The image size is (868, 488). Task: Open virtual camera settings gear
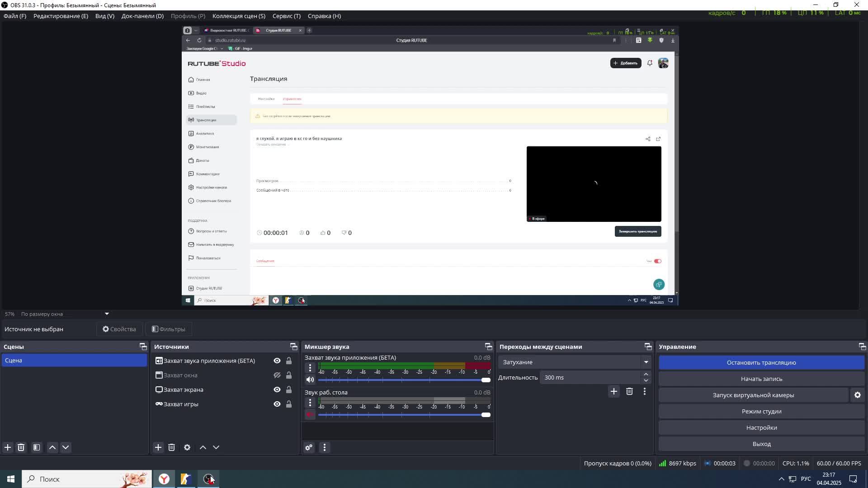tap(858, 395)
